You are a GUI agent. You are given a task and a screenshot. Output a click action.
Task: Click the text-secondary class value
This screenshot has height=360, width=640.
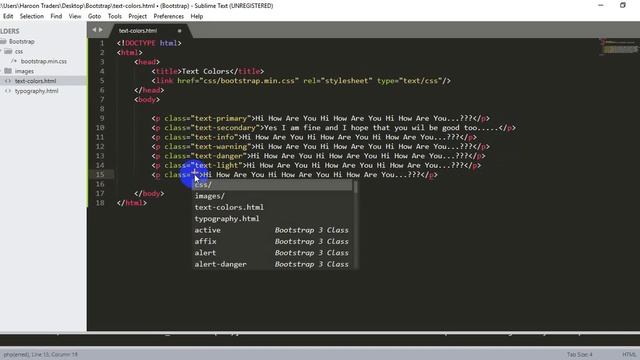click(x=225, y=128)
